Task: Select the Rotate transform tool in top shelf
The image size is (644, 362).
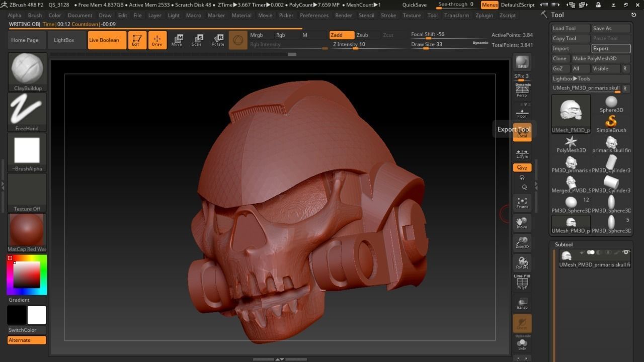Action: (x=218, y=40)
